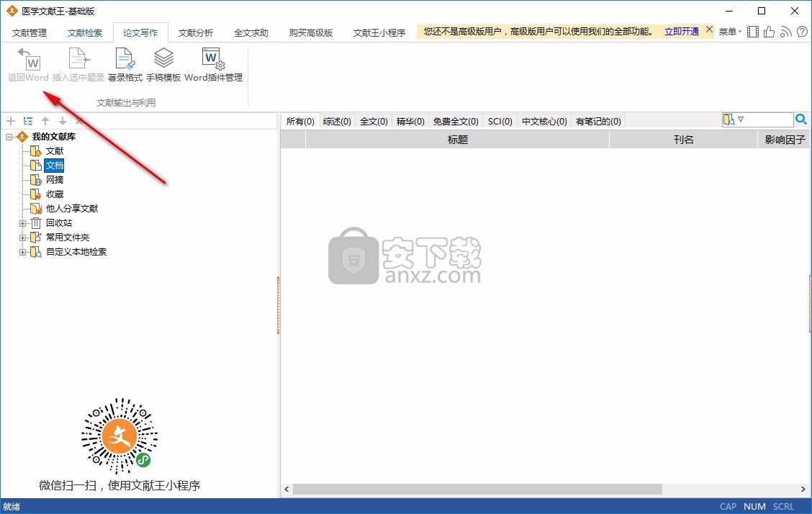Image resolution: width=812 pixels, height=514 pixels.
Task: Select the 综述(0) filter tab
Action: pos(337,121)
